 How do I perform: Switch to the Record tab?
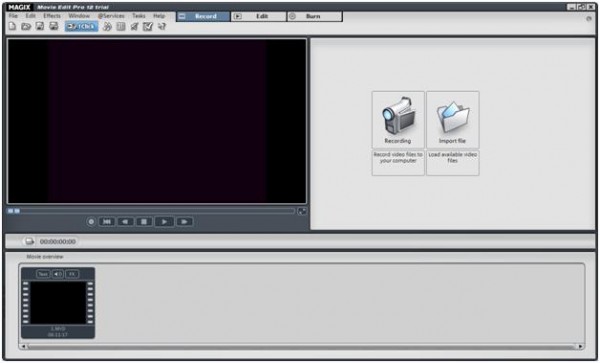coord(203,16)
